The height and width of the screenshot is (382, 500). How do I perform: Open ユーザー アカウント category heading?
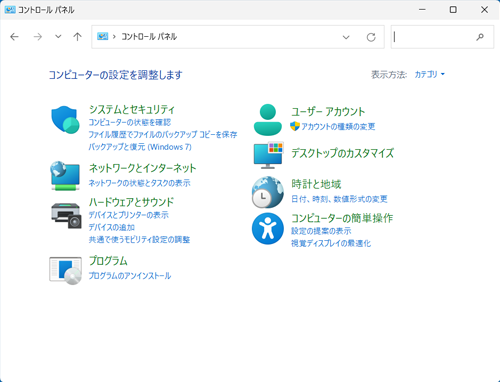pos(328,112)
